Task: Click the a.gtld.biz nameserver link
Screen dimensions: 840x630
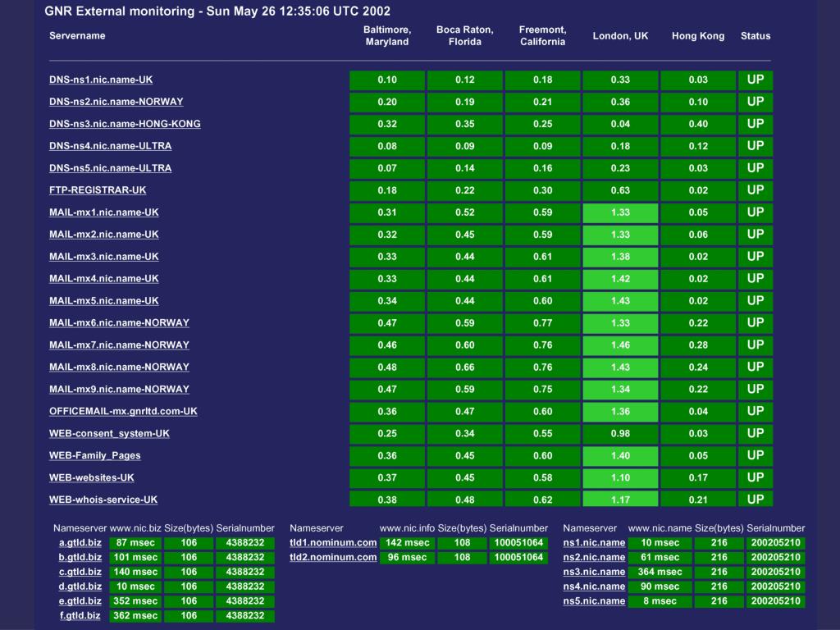Action: coord(80,543)
